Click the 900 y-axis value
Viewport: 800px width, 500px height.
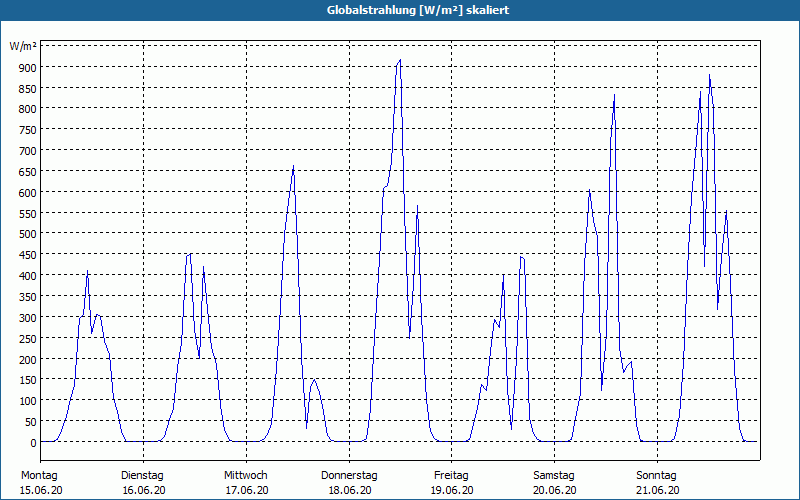click(28, 68)
